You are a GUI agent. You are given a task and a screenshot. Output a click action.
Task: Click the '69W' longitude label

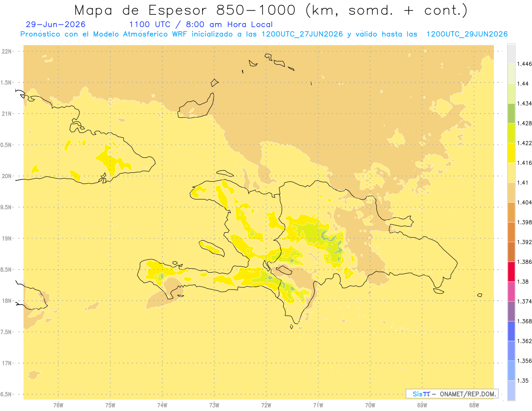[422, 405]
